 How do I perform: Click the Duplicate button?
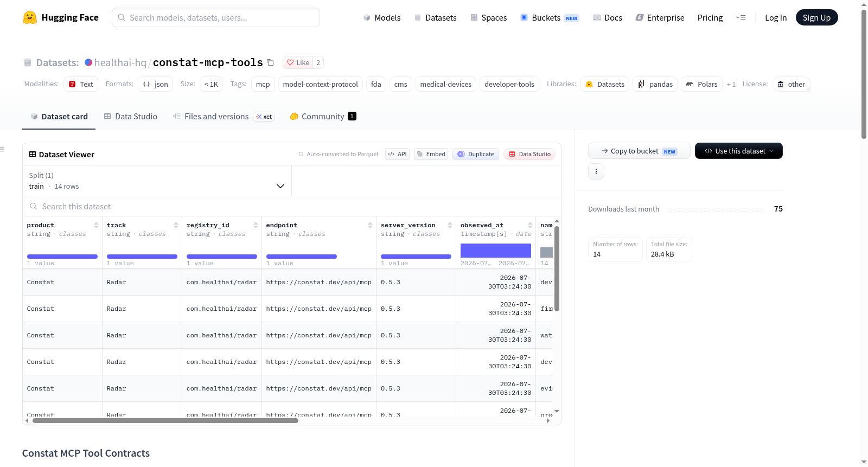tap(475, 154)
